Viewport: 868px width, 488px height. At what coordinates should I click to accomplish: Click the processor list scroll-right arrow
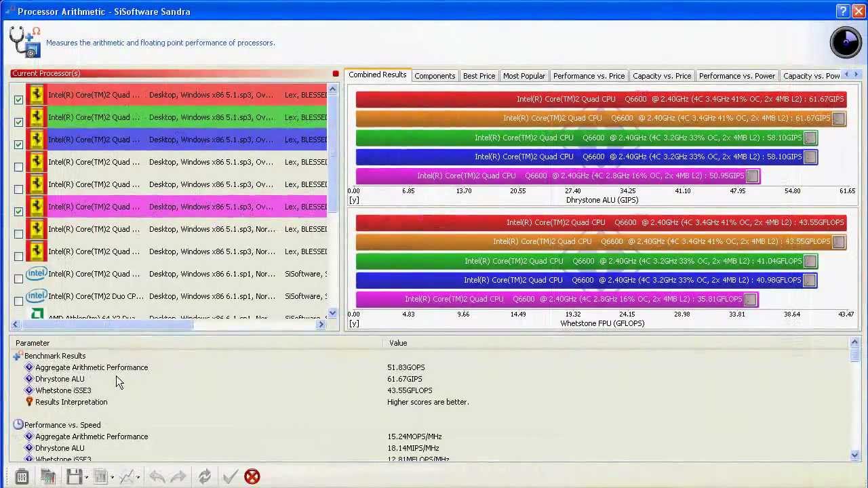pos(321,325)
